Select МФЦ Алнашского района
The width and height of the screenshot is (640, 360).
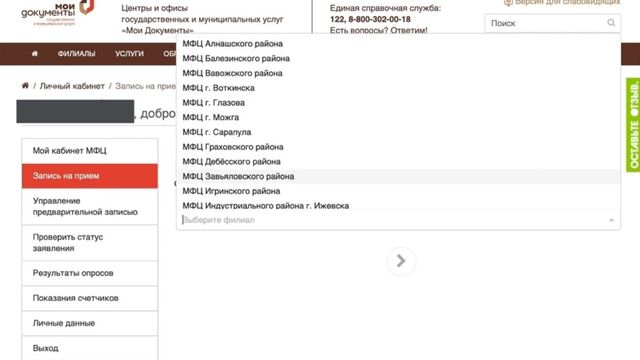click(399, 44)
